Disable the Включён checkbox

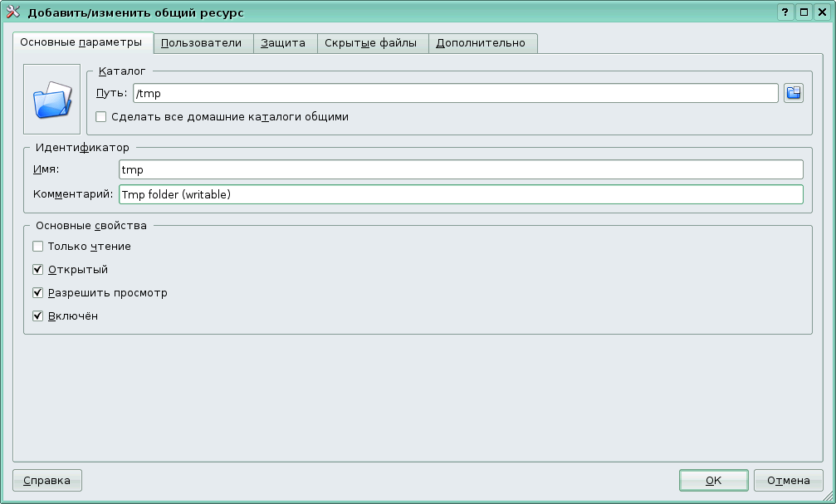coord(37,316)
